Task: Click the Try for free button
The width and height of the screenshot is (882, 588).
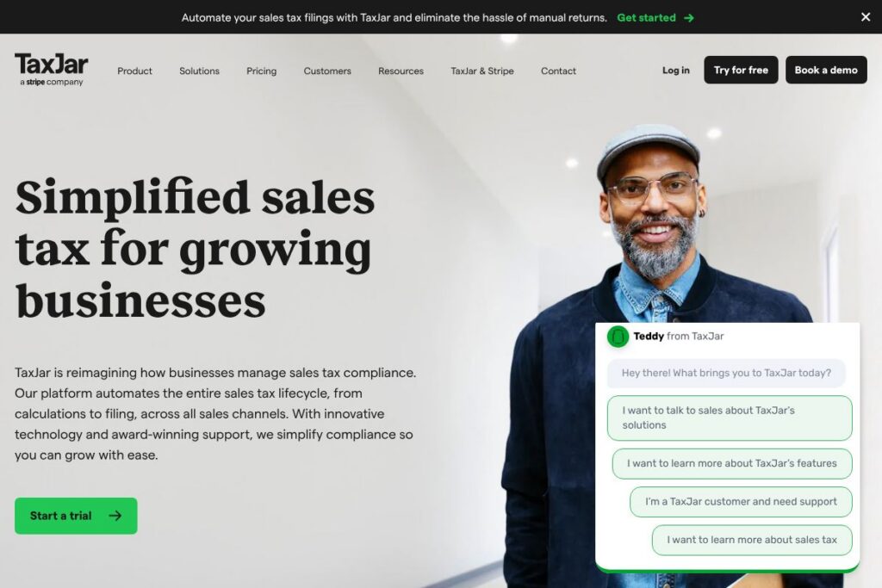Action: point(741,70)
